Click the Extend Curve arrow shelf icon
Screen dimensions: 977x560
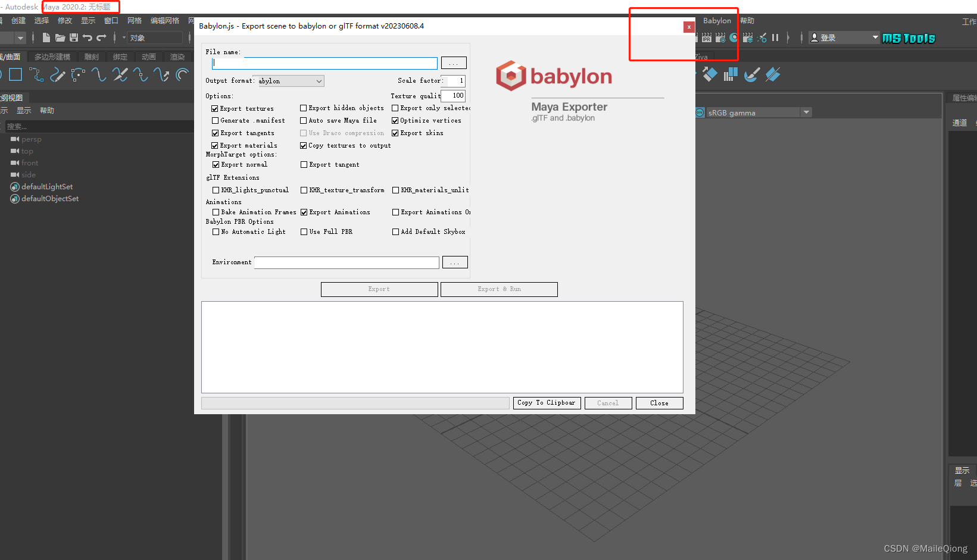point(161,74)
